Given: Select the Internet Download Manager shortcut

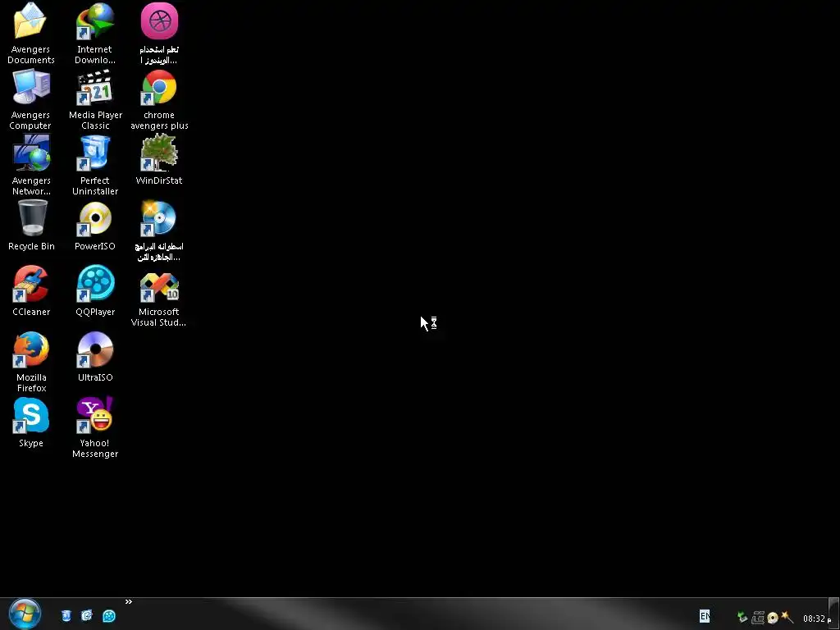Looking at the screenshot, I should point(95,21).
